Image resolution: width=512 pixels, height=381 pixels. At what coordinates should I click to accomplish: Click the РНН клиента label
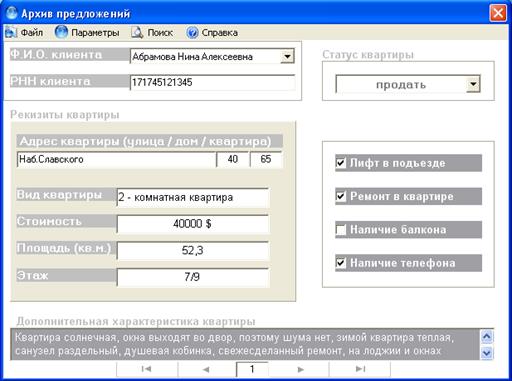click(x=70, y=81)
